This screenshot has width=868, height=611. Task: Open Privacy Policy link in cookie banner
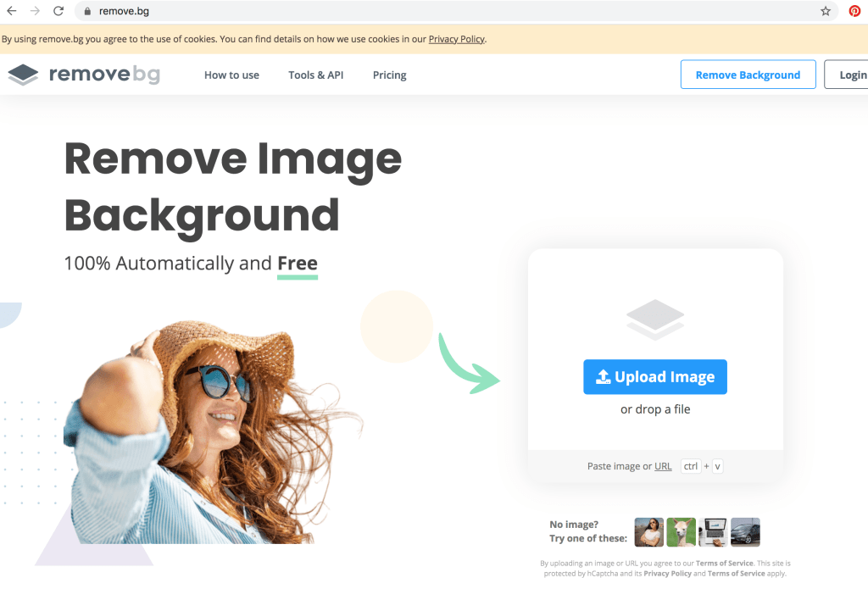click(x=456, y=39)
